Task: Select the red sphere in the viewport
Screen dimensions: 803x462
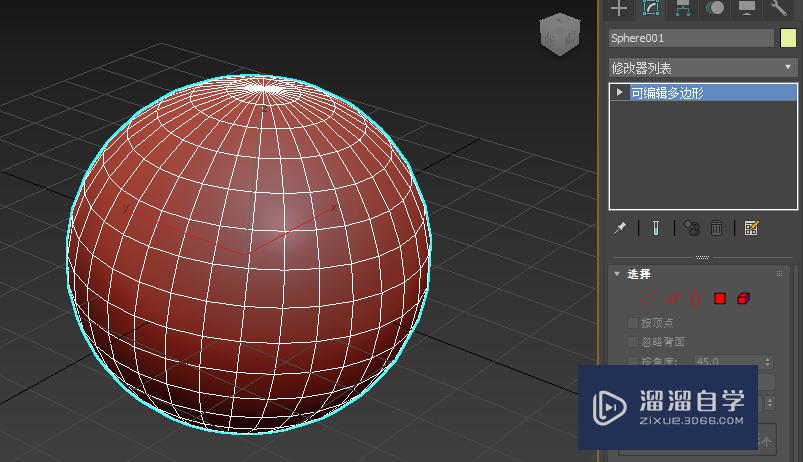Action: (249, 255)
